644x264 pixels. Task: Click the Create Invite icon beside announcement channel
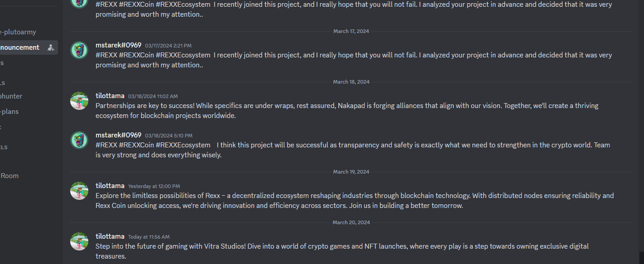tap(51, 47)
